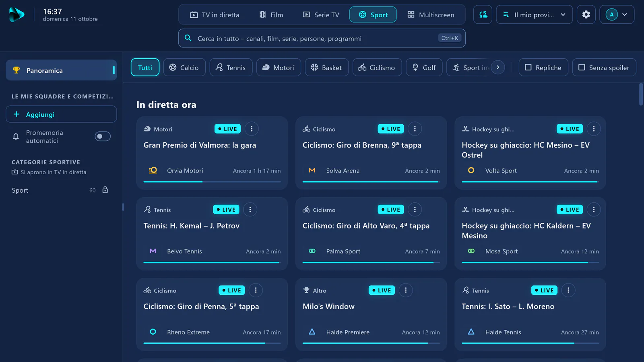The image size is (644, 362).
Task: Select the Tutti filter chip
Action: 145,67
